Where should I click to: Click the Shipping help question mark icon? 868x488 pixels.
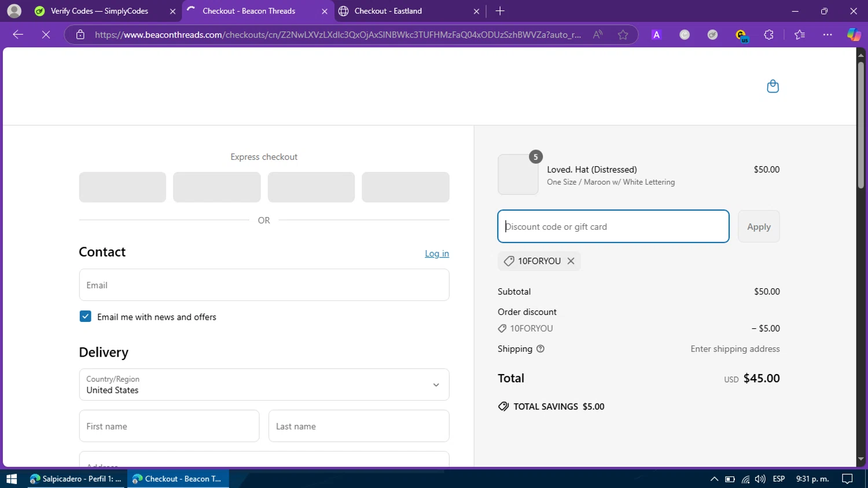coord(540,349)
